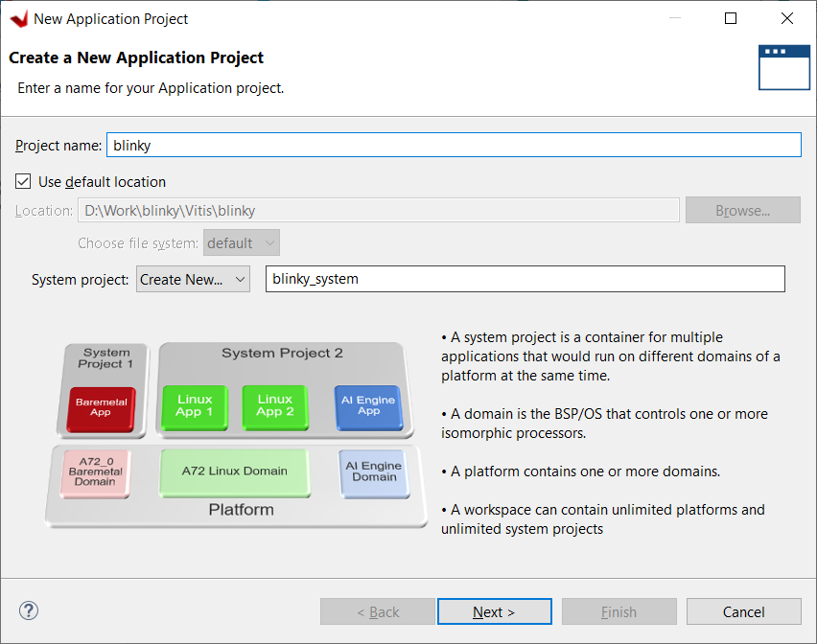Open the Choose file system dropdown
Viewport: 817px width, 644px height.
[x=242, y=242]
